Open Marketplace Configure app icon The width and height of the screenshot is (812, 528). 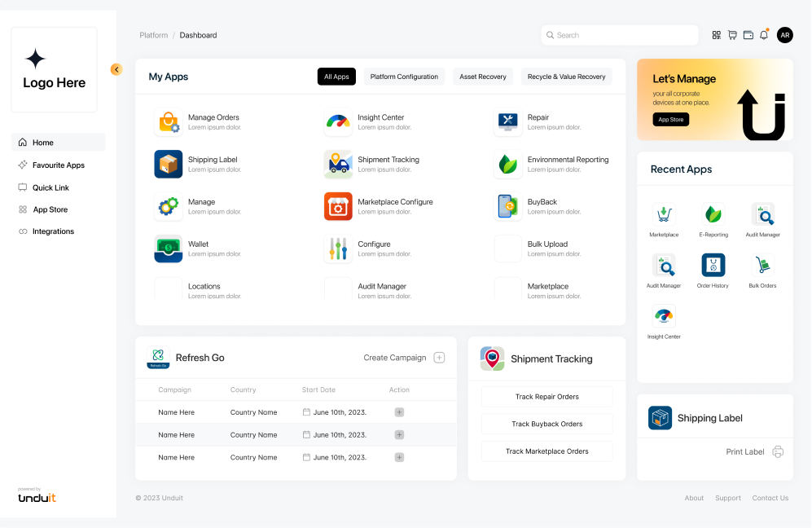[338, 207]
